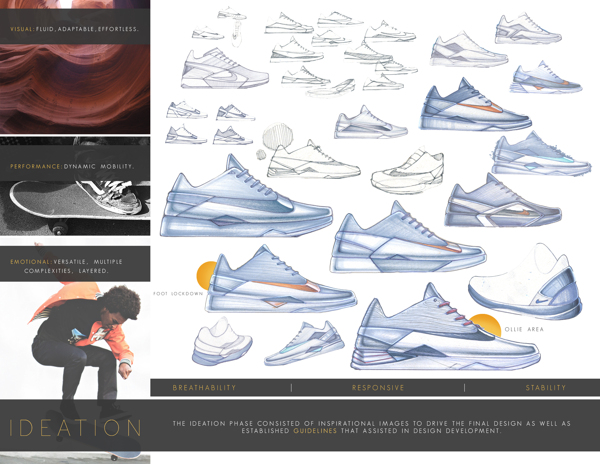Click the IDEATION title text

click(75, 428)
